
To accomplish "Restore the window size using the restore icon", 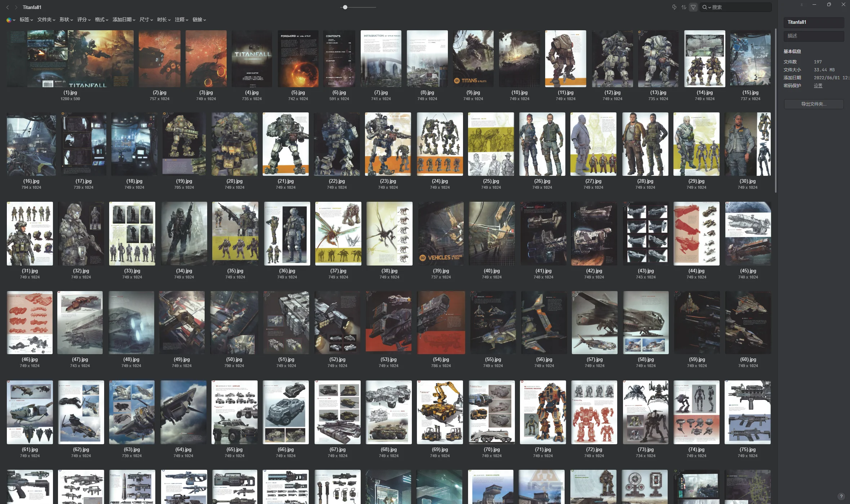I will [x=829, y=5].
